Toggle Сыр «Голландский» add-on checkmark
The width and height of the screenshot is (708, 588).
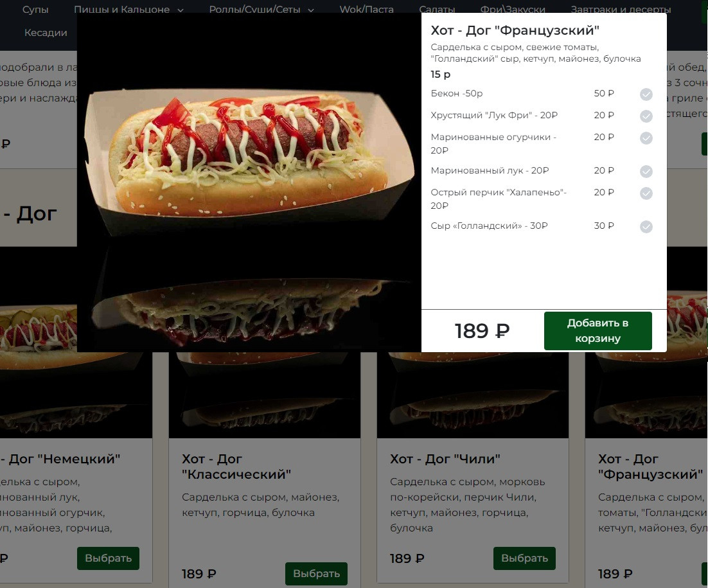[646, 226]
